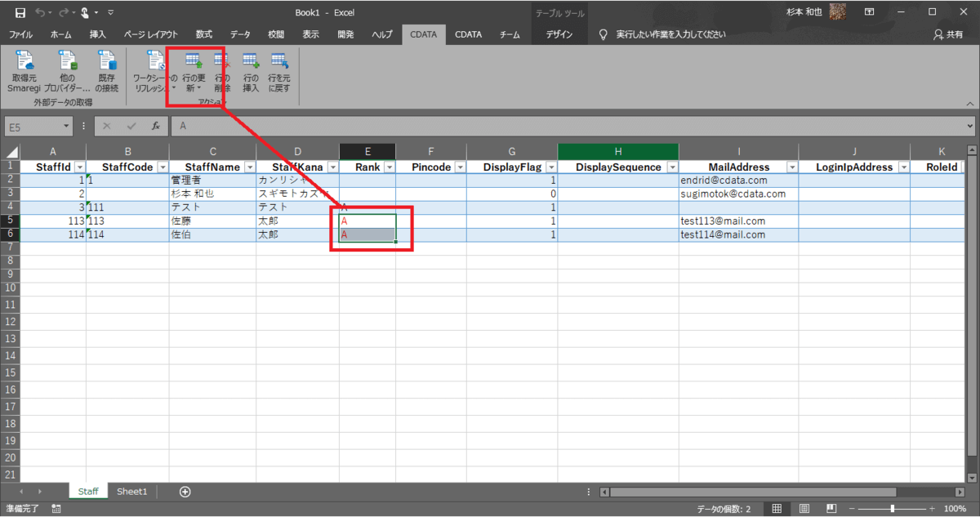The width and height of the screenshot is (980, 517).
Task: Open the Rank column filter dropdown
Action: (389, 167)
